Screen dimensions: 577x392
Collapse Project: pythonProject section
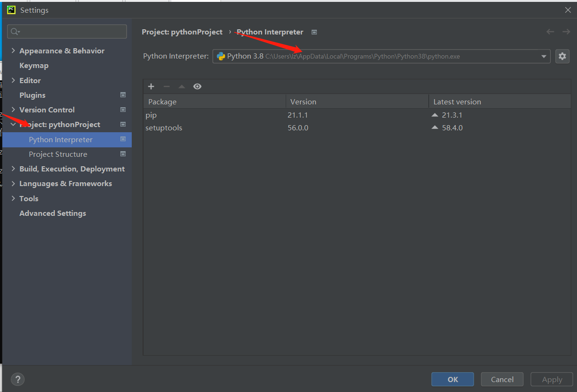click(x=13, y=125)
